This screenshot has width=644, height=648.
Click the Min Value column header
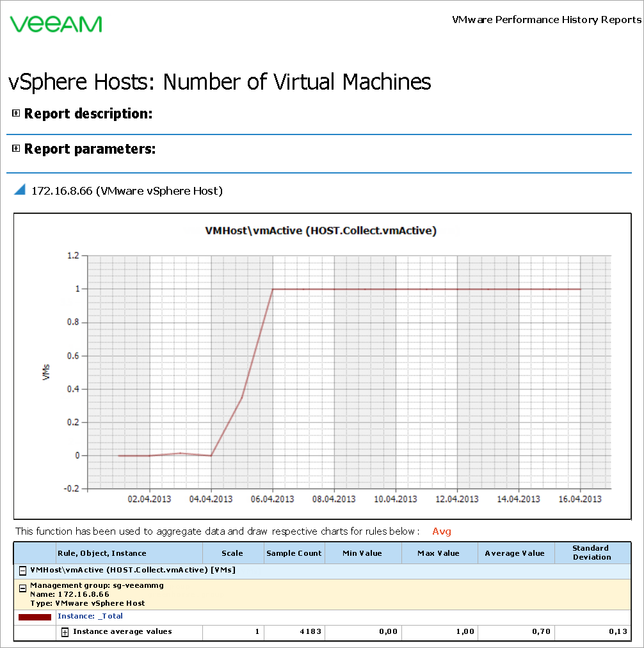point(362,553)
